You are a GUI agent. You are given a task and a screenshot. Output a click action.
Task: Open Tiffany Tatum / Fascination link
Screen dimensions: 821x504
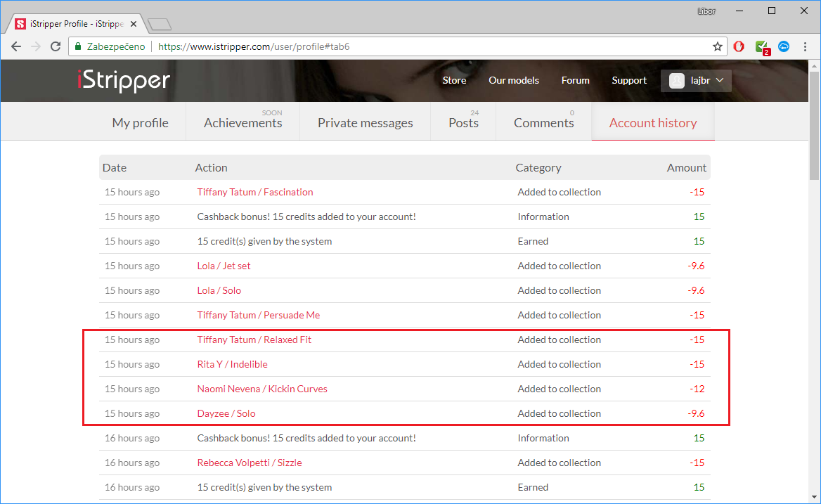255,192
